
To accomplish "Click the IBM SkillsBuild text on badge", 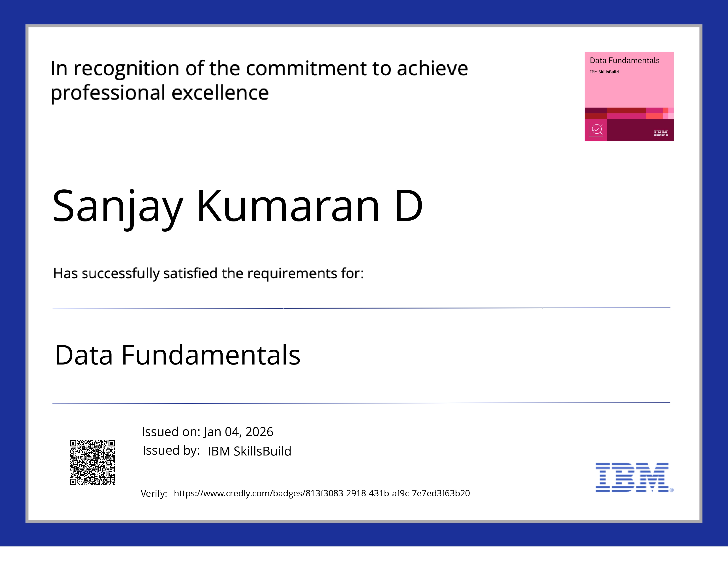I will coord(604,72).
